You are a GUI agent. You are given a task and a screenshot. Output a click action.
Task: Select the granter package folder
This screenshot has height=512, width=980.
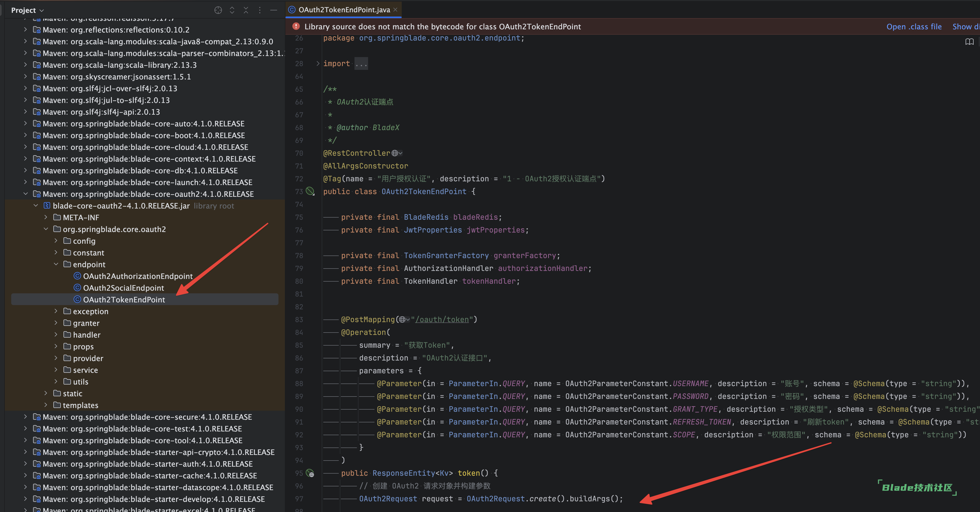86,323
